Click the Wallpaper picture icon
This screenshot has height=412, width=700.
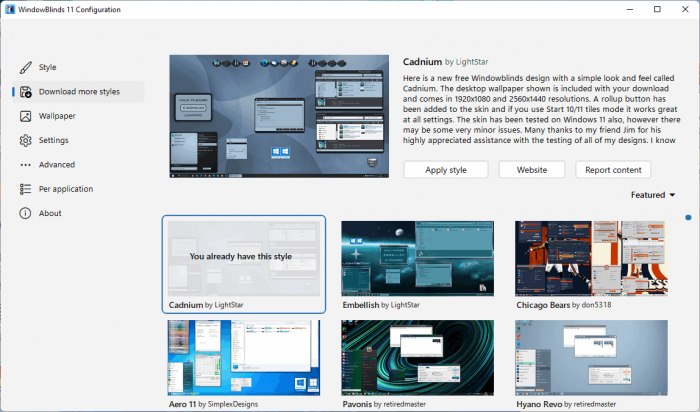click(25, 116)
